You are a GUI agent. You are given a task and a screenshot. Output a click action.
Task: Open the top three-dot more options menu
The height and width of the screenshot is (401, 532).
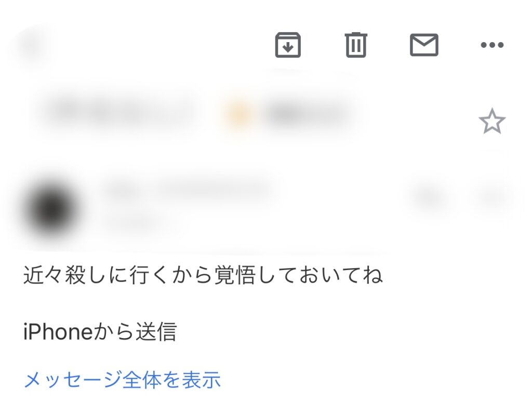492,45
